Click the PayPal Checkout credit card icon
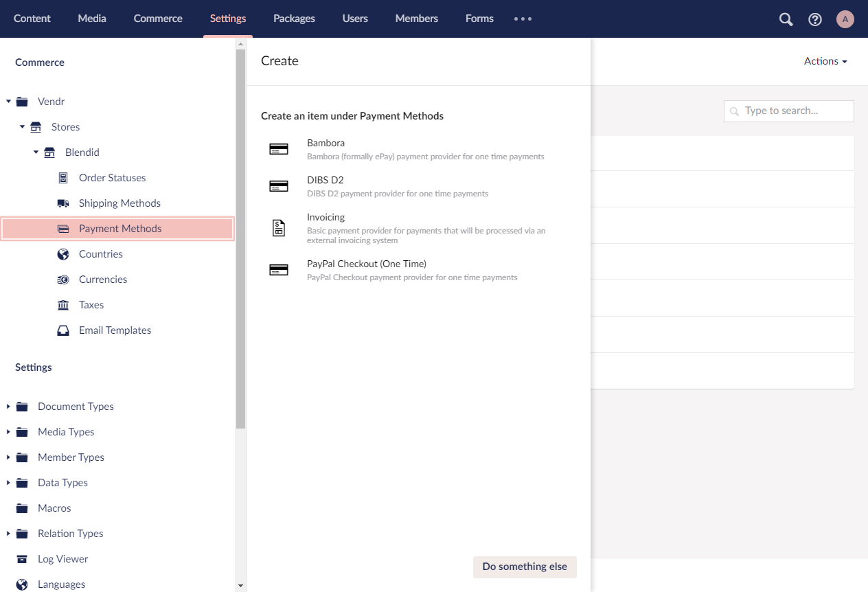 tap(279, 270)
